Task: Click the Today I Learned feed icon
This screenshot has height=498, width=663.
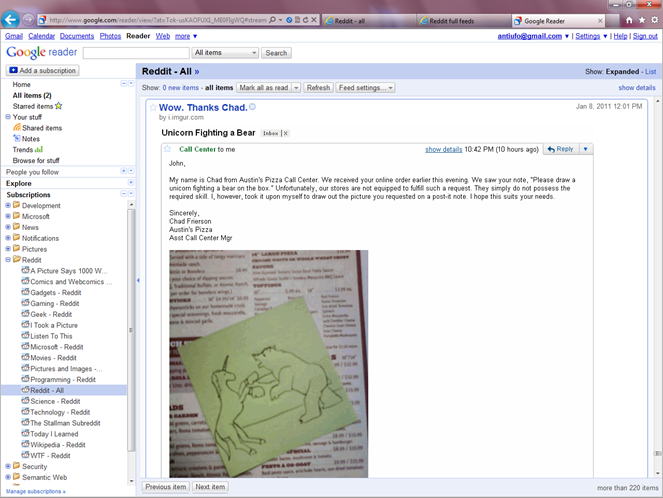Action: 25,433
